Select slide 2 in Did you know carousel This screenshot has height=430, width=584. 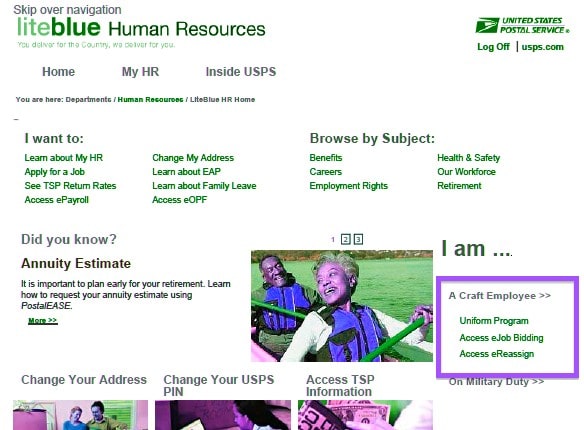(346, 239)
